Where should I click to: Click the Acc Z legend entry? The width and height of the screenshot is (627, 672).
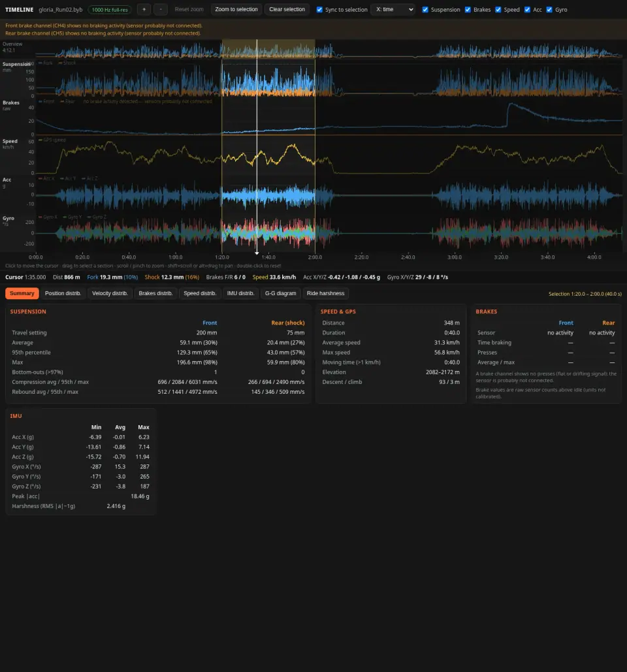[89, 179]
